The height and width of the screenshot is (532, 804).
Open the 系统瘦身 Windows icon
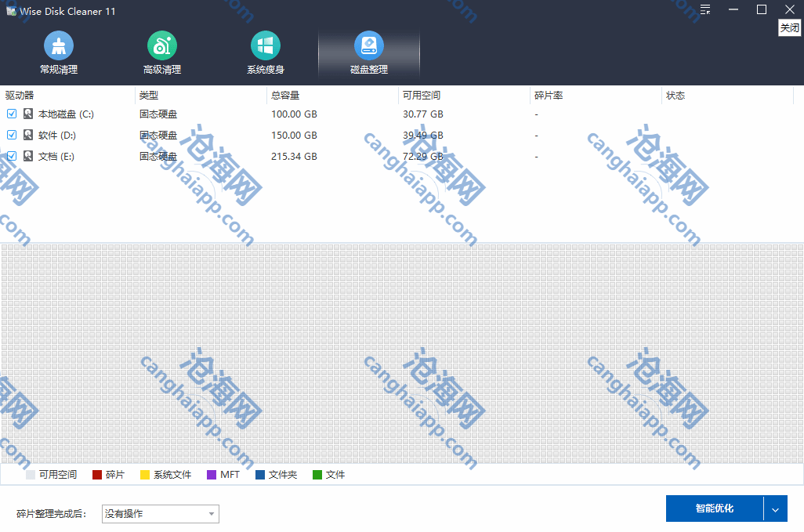pyautogui.click(x=266, y=46)
